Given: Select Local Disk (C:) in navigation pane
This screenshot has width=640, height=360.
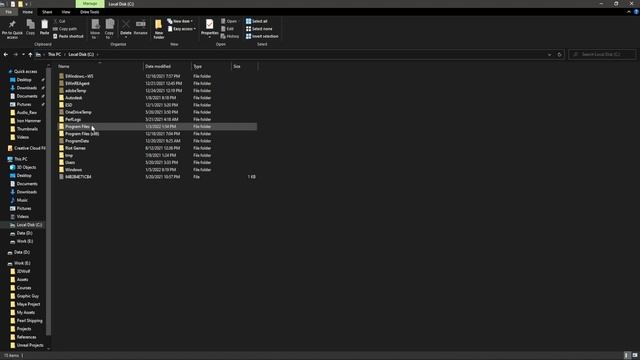Looking at the screenshot, I should coord(29,225).
